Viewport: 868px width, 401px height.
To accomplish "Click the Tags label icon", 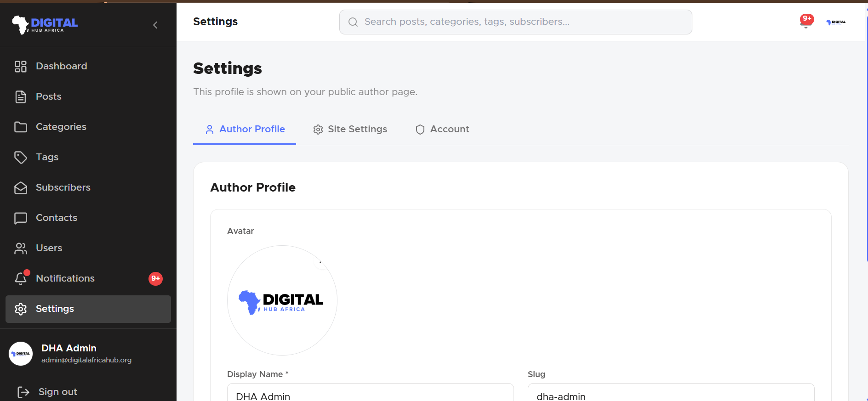I will (x=21, y=158).
